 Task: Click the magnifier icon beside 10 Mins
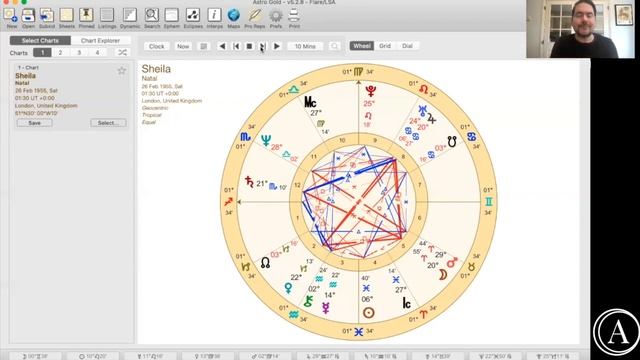point(334,46)
